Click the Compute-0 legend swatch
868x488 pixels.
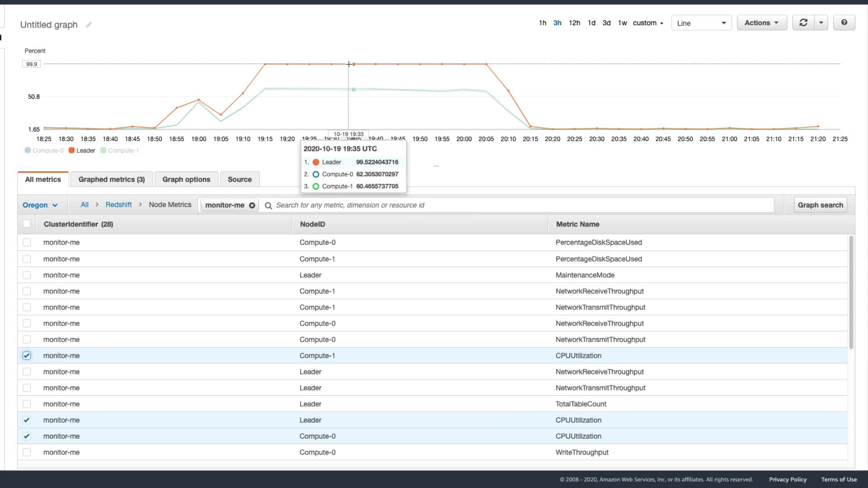click(28, 150)
